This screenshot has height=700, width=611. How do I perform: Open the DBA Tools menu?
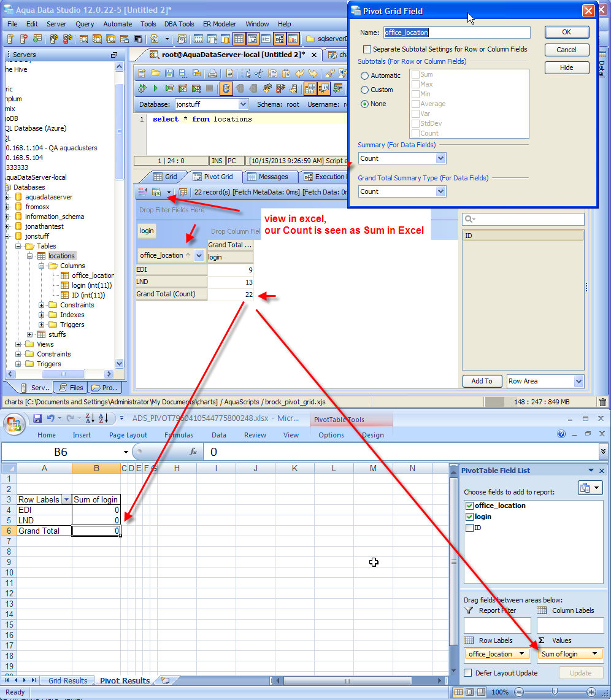[179, 24]
